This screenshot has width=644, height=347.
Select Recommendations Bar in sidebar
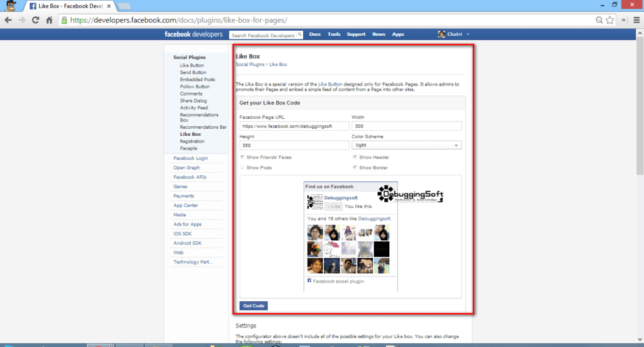(203, 127)
